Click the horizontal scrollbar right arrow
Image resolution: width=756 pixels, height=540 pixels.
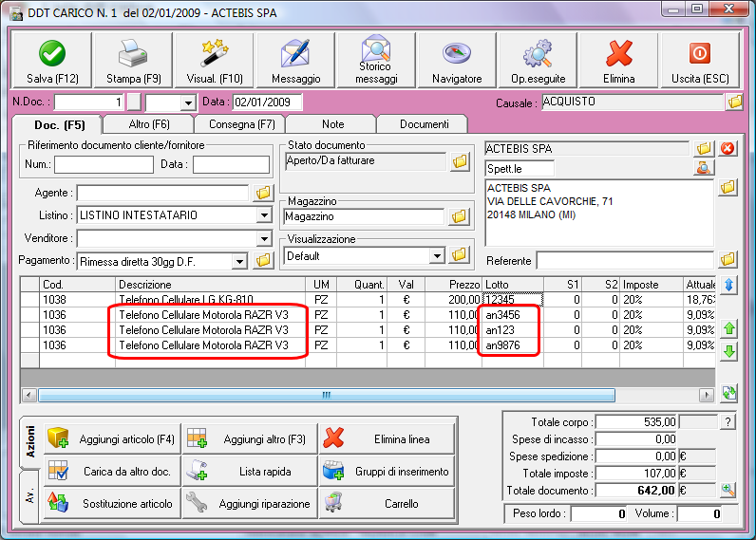707,396
